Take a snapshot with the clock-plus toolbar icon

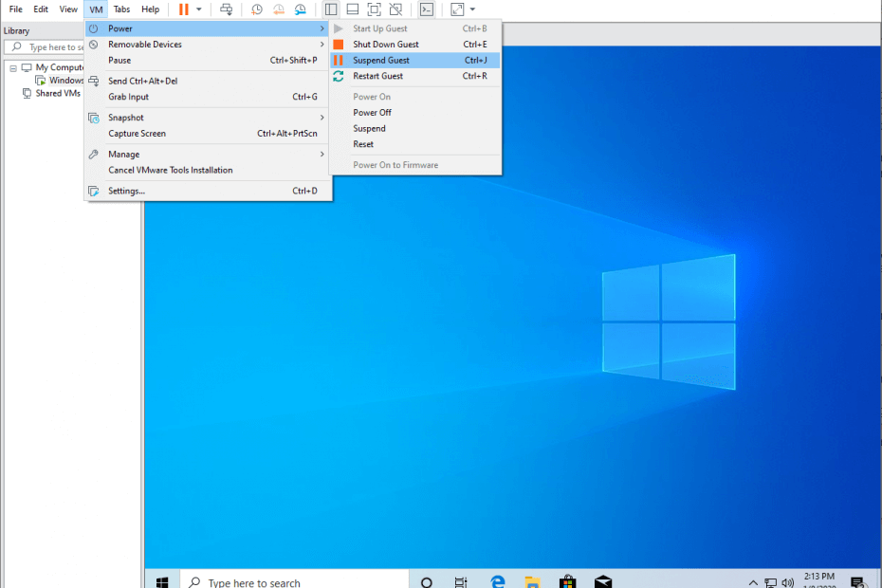[256, 9]
